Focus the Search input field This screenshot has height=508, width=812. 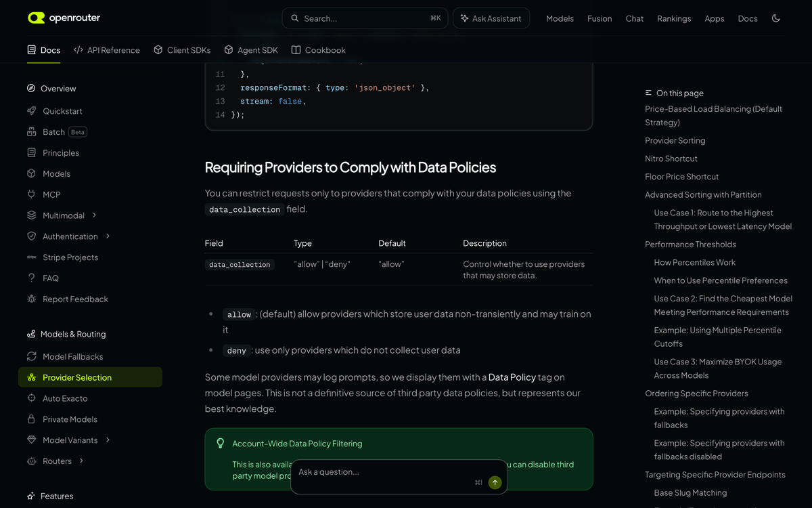click(365, 18)
